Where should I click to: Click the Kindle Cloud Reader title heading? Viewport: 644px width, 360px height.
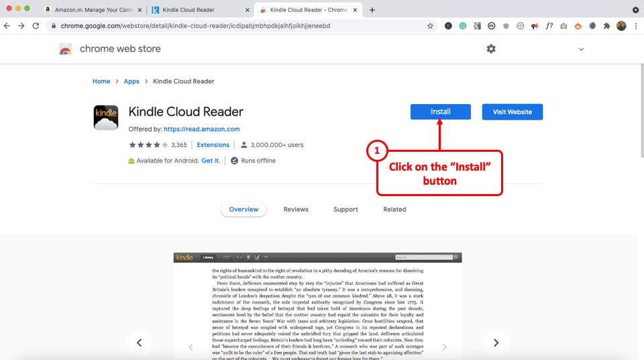click(x=186, y=111)
